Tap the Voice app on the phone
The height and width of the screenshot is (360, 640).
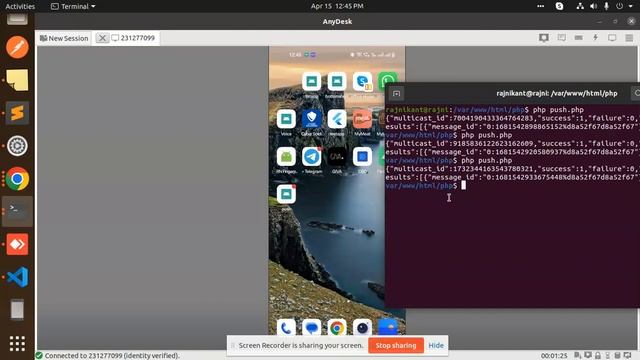286,119
